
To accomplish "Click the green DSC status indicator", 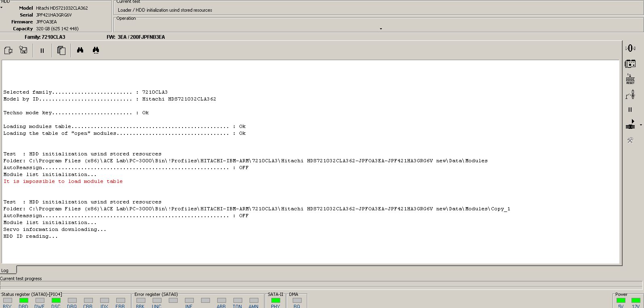I will 56,300.
